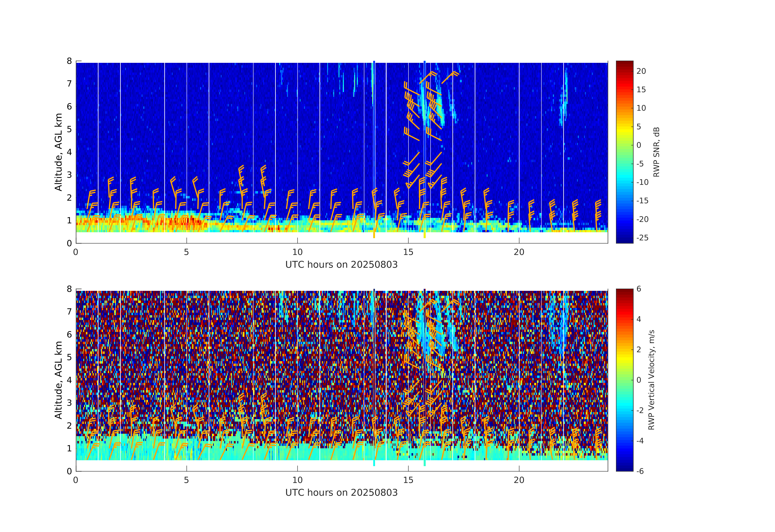Click the 8 km tick label on the top y-axis
Viewport: 775px width, 532px height.
point(69,61)
